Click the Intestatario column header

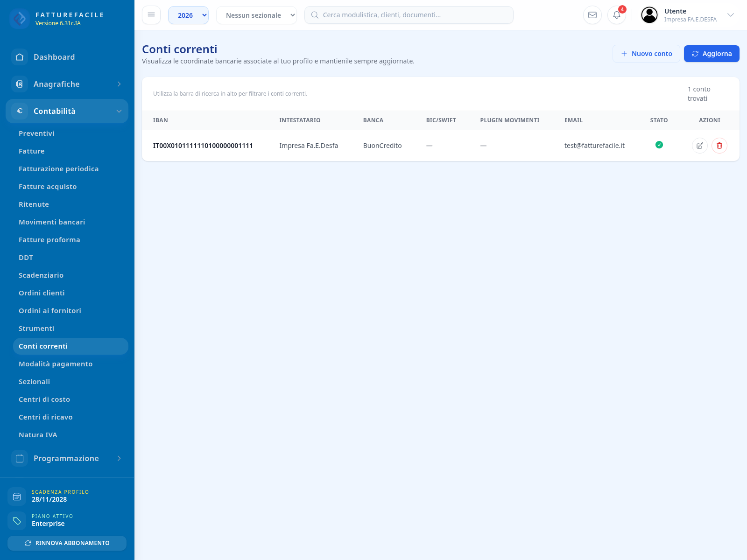point(300,120)
